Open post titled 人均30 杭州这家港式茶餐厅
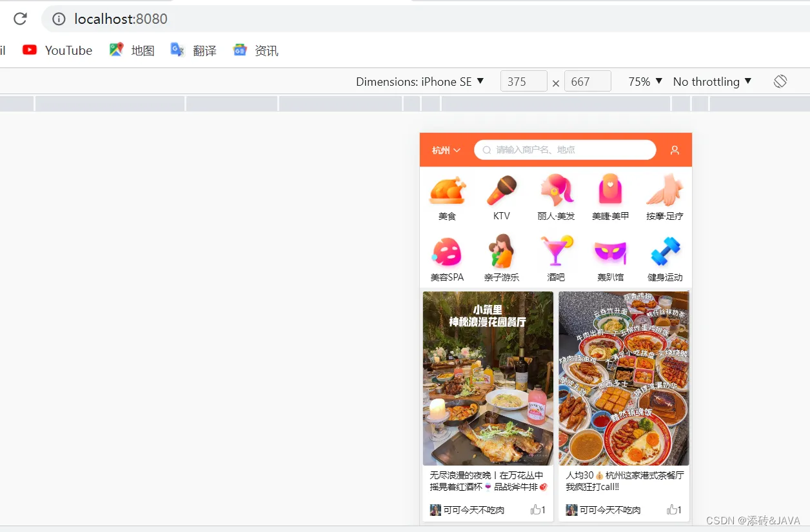 coord(625,481)
